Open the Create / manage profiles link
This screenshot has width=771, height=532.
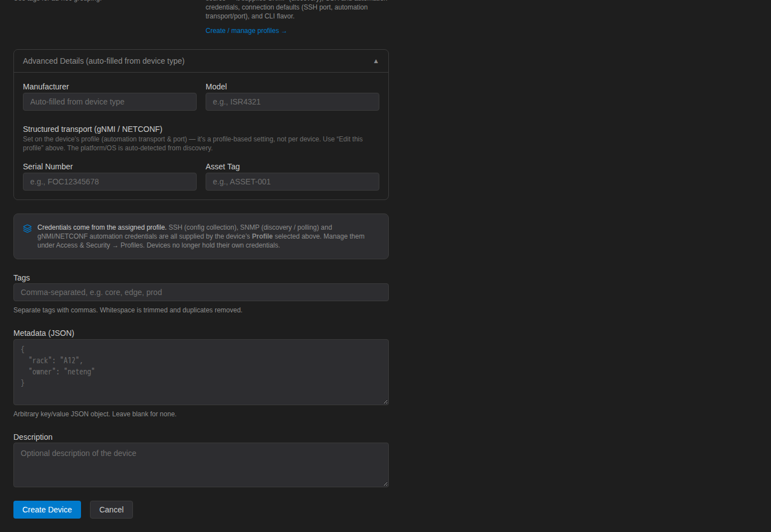coord(246,31)
